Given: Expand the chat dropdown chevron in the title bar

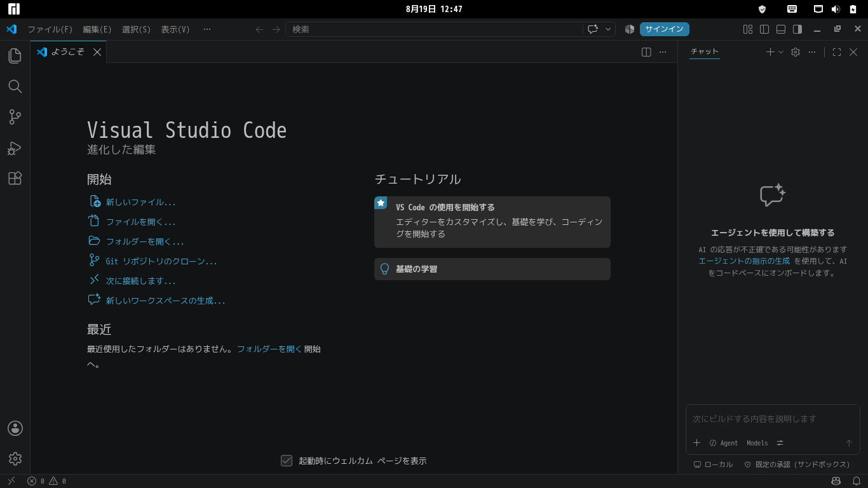Looking at the screenshot, I should coord(608,29).
